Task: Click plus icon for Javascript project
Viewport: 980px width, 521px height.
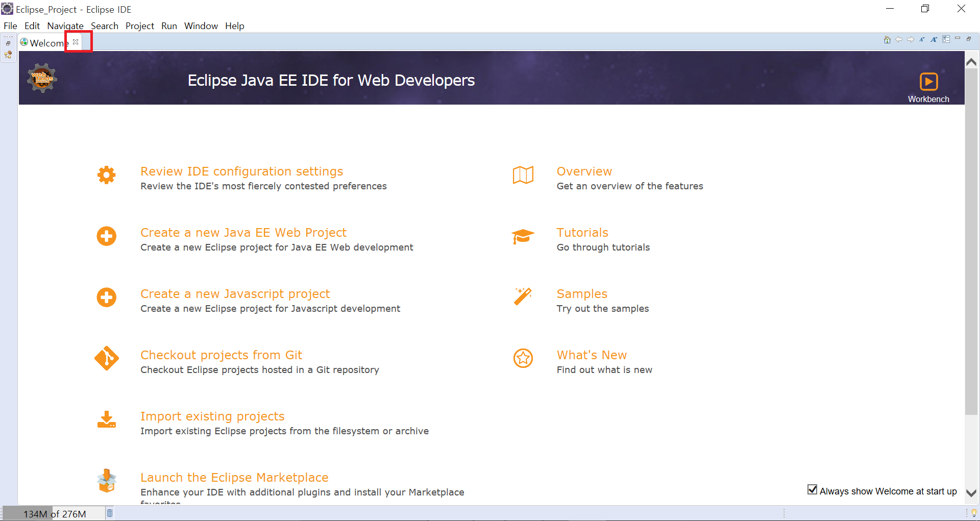Action: point(106,297)
